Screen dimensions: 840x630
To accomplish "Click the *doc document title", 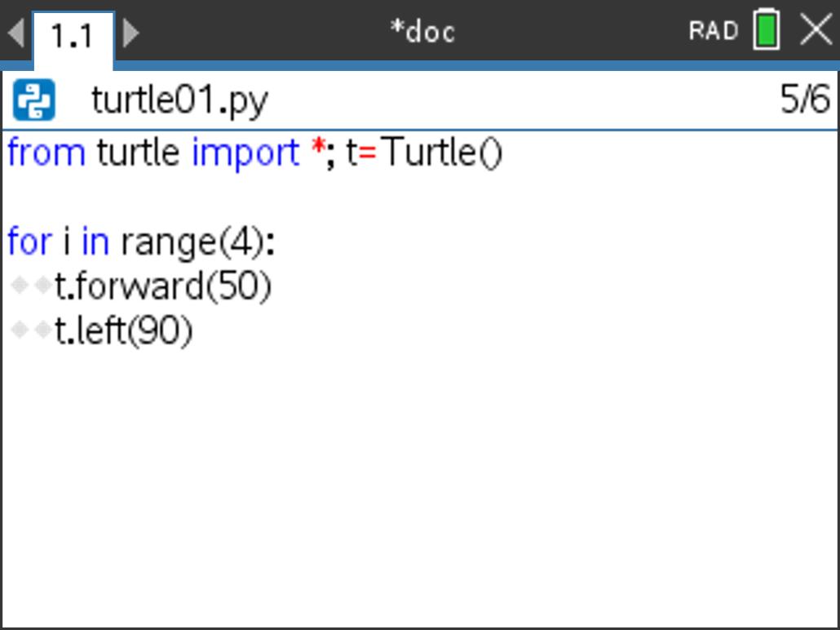I will [x=422, y=31].
